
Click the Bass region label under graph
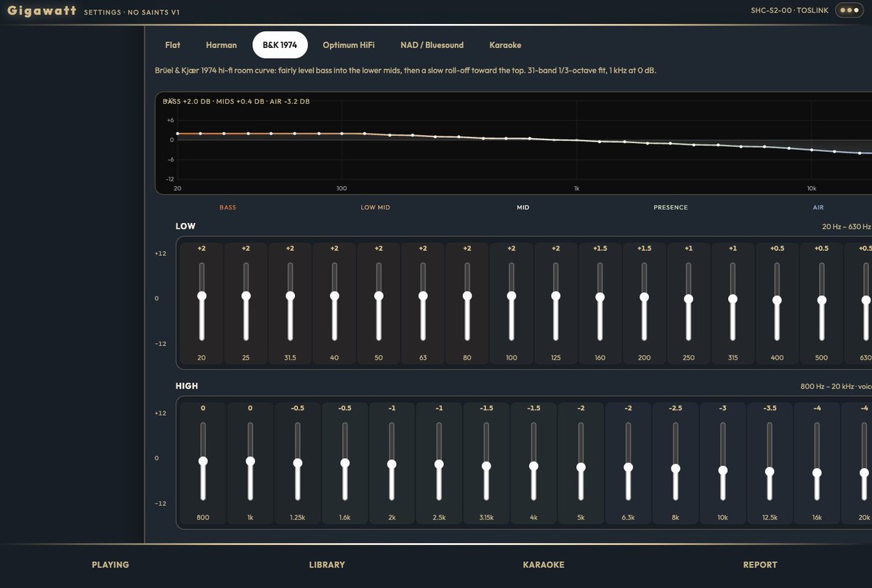[227, 208]
